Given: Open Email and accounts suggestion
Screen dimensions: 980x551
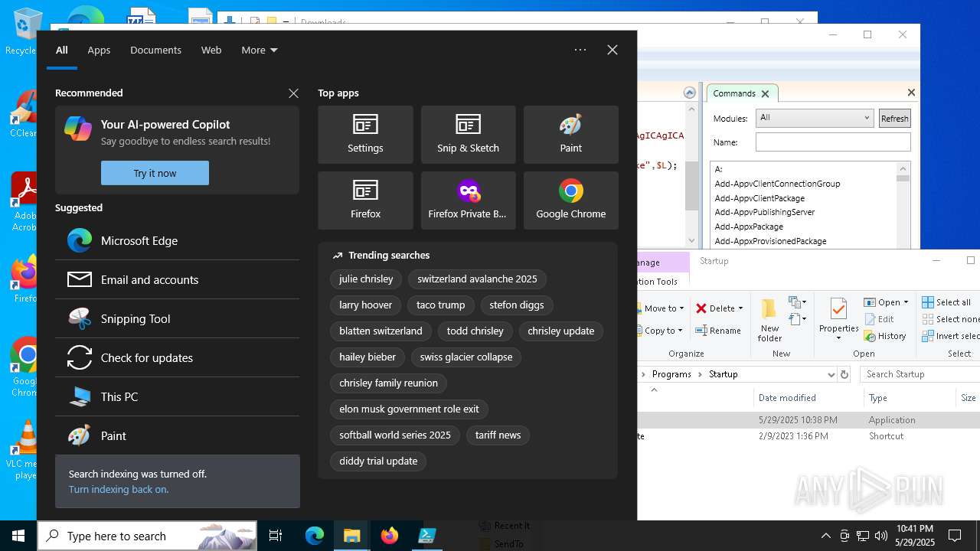Looking at the screenshot, I should (177, 279).
